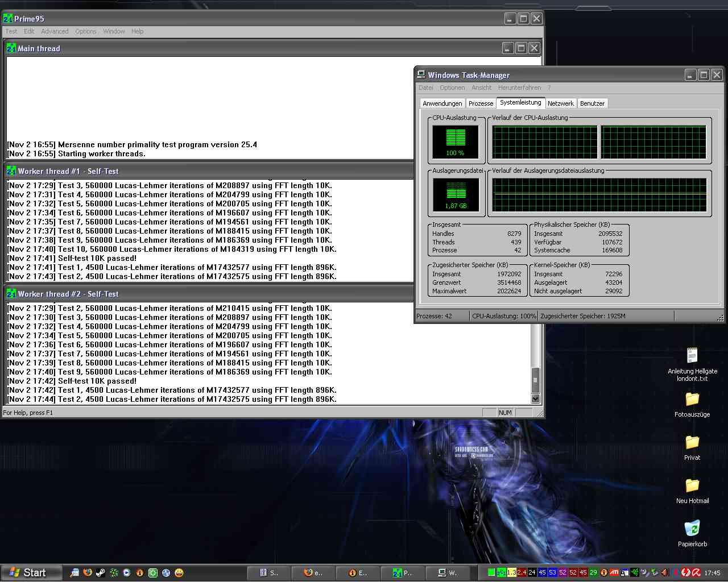
Task: Open the Optionen menu in Task Manager
Action: click(452, 88)
